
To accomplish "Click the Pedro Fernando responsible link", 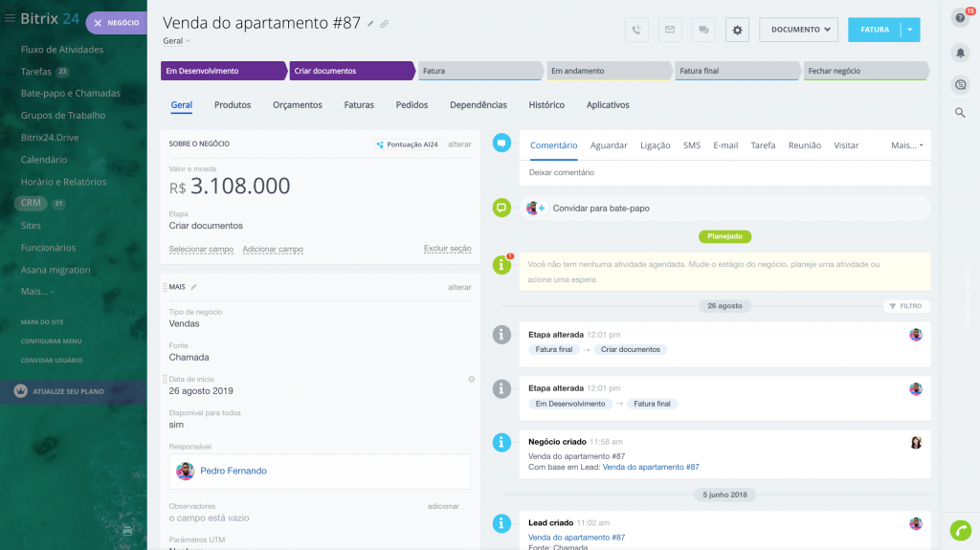I will [234, 471].
